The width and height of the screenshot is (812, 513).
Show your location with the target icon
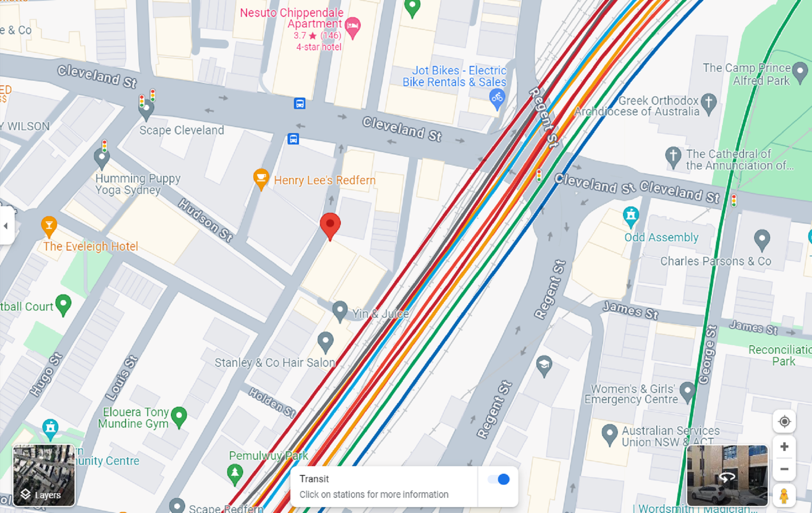pos(784,421)
